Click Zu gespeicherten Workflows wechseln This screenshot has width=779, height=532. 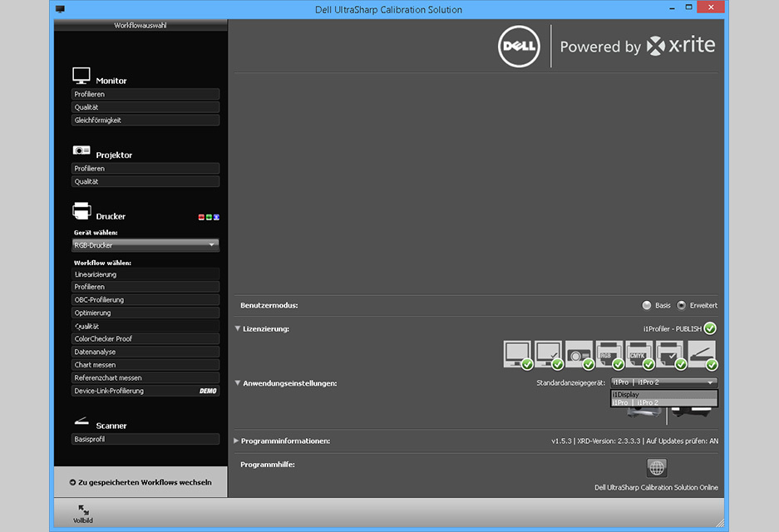tap(141, 482)
